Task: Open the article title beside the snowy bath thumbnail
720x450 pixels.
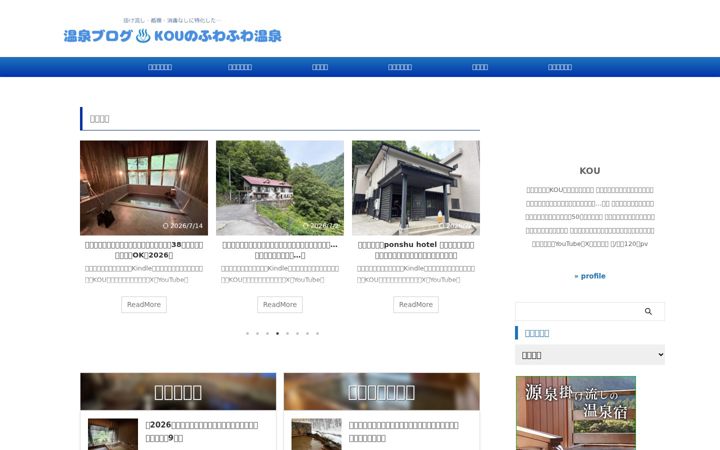Action: coord(403,431)
